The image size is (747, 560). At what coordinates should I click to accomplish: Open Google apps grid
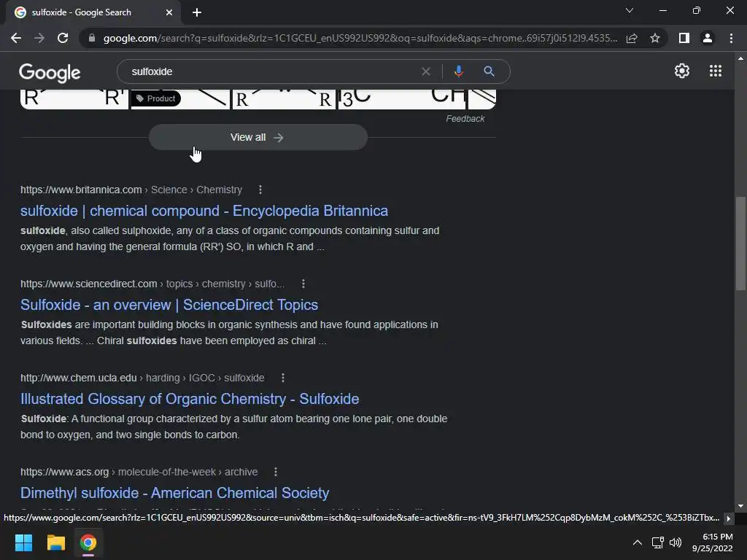(x=715, y=71)
